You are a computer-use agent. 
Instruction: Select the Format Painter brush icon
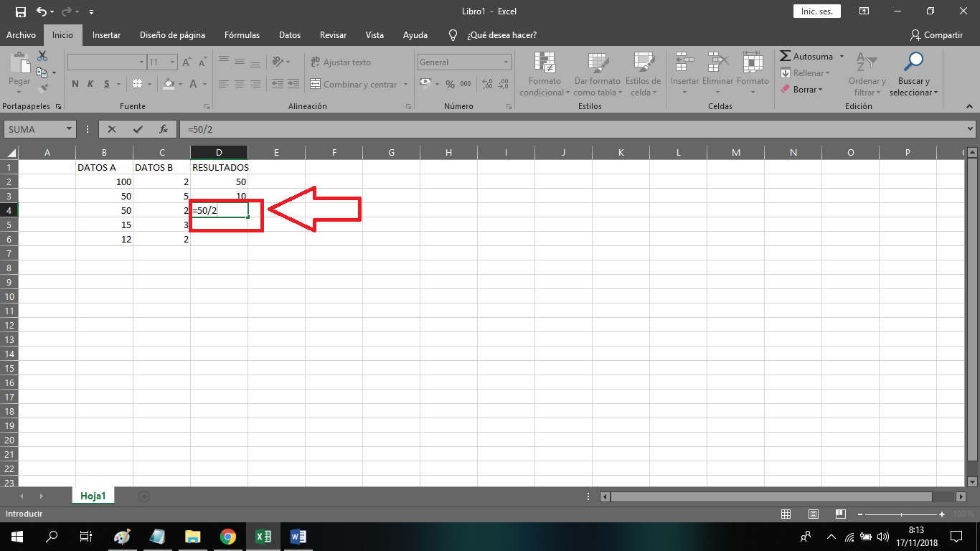tap(42, 88)
